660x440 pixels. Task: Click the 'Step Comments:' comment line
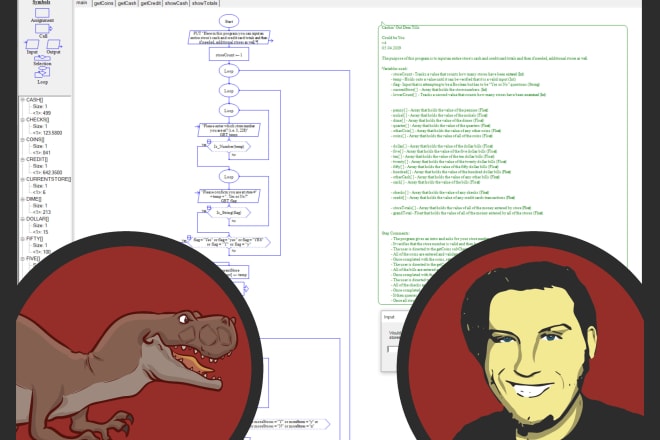pos(395,233)
